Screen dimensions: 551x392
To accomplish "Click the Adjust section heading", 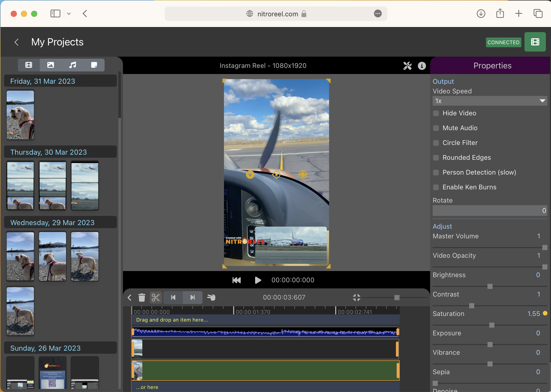I will click(442, 226).
